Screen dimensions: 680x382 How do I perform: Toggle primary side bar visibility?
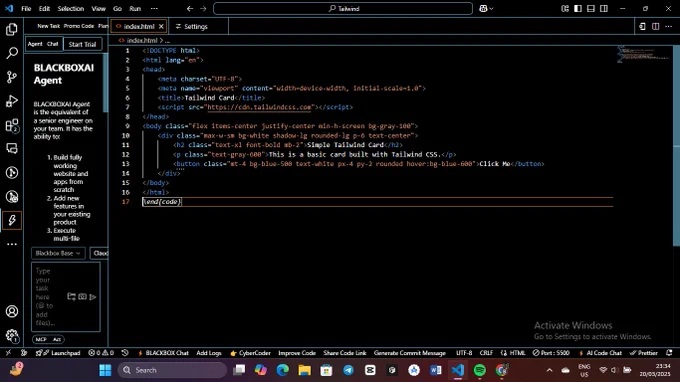coord(578,9)
